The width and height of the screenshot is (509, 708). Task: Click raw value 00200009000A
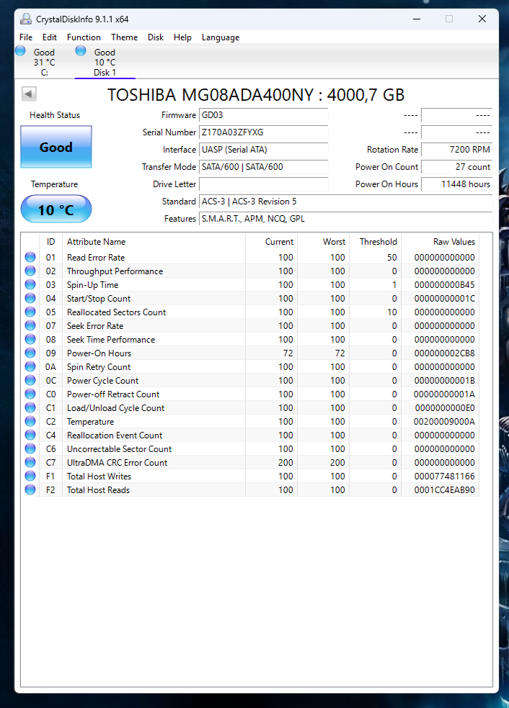click(x=444, y=422)
